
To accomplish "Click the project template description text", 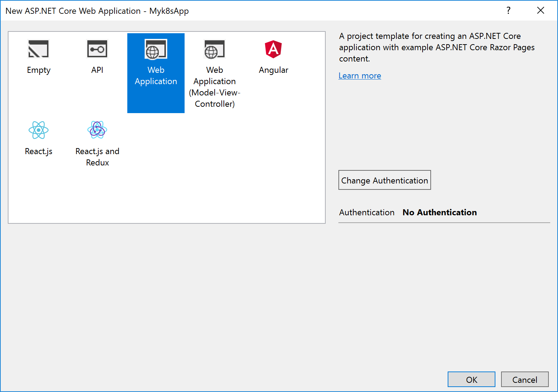I will 437,47.
